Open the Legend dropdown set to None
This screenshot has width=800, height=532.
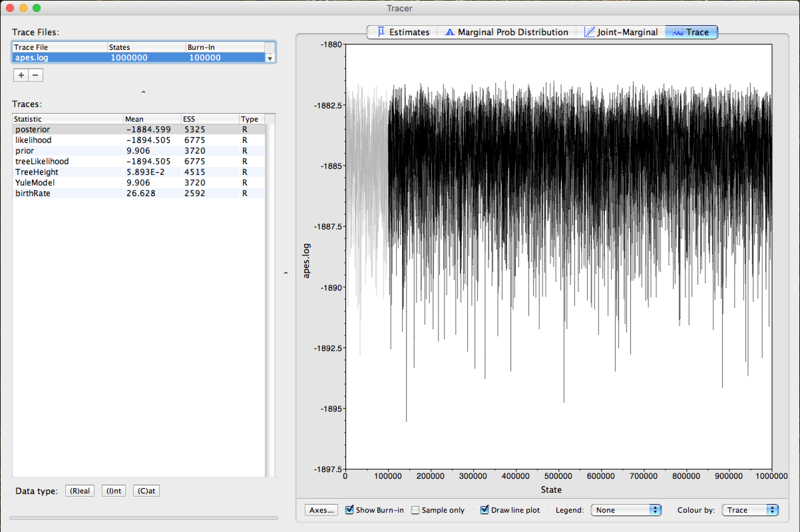(x=626, y=510)
